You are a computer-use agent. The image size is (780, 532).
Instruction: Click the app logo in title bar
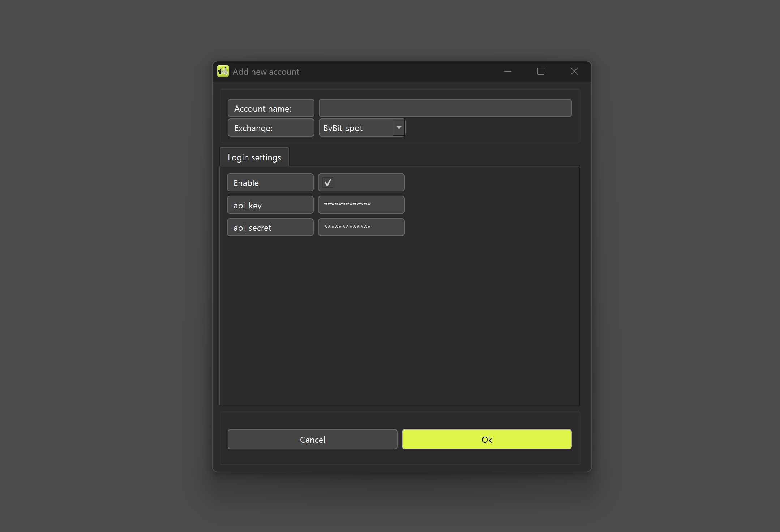click(x=223, y=71)
